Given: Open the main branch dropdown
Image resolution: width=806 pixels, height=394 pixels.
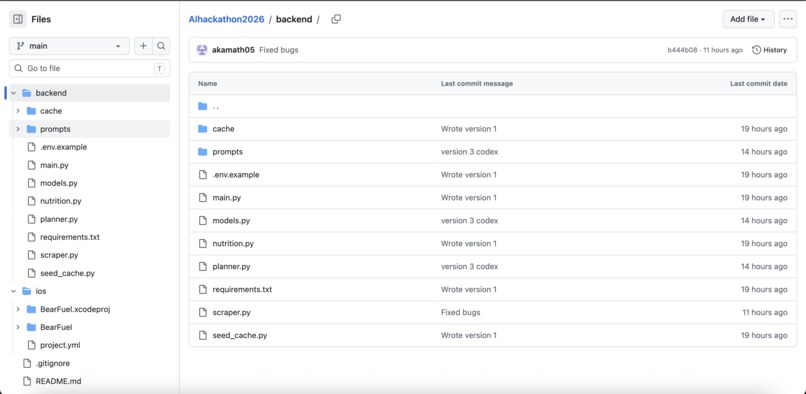Looking at the screenshot, I should 69,46.
